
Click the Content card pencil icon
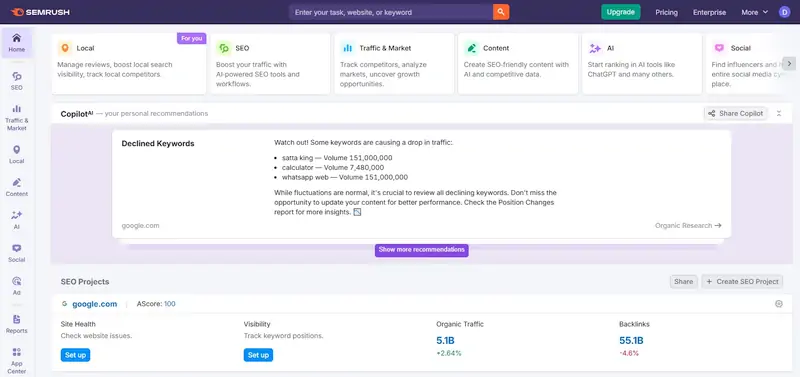click(471, 48)
